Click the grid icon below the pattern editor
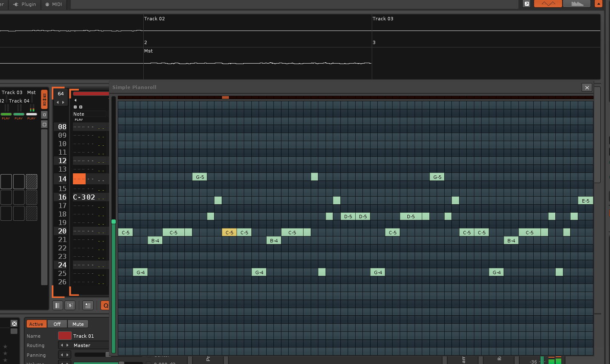 [88, 305]
